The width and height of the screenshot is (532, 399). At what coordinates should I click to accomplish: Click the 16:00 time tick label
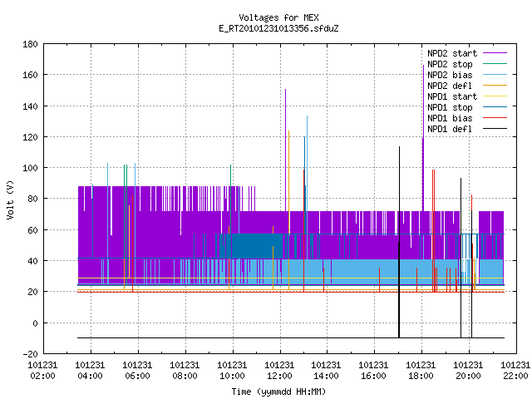373,377
